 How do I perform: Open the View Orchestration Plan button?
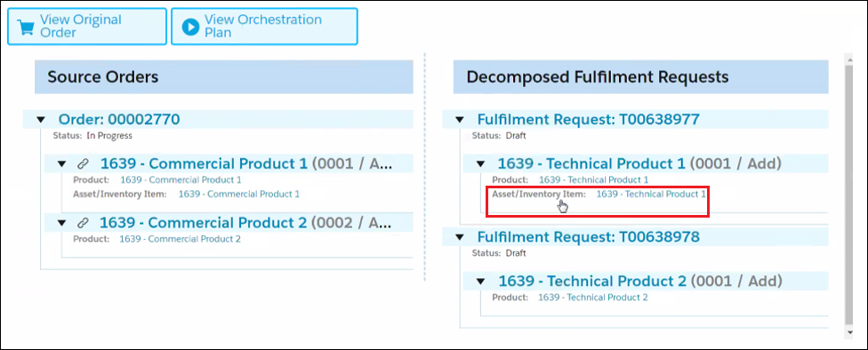[264, 27]
